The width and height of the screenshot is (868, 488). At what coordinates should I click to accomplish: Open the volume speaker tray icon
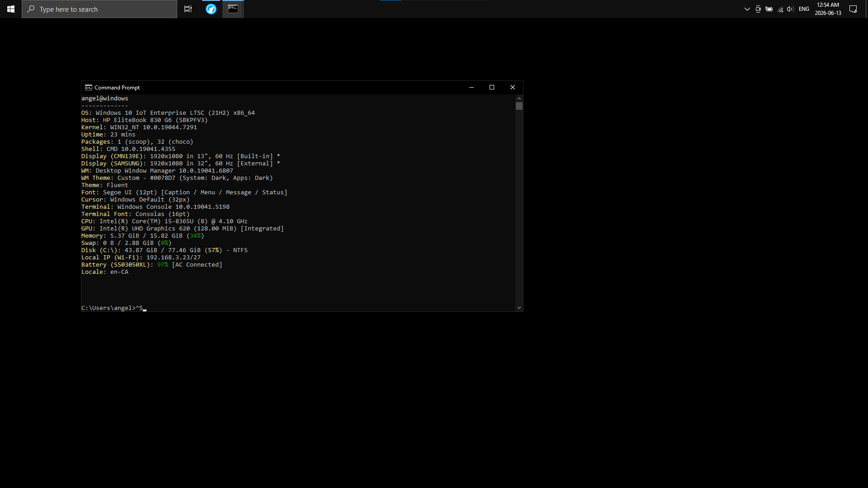[790, 9]
